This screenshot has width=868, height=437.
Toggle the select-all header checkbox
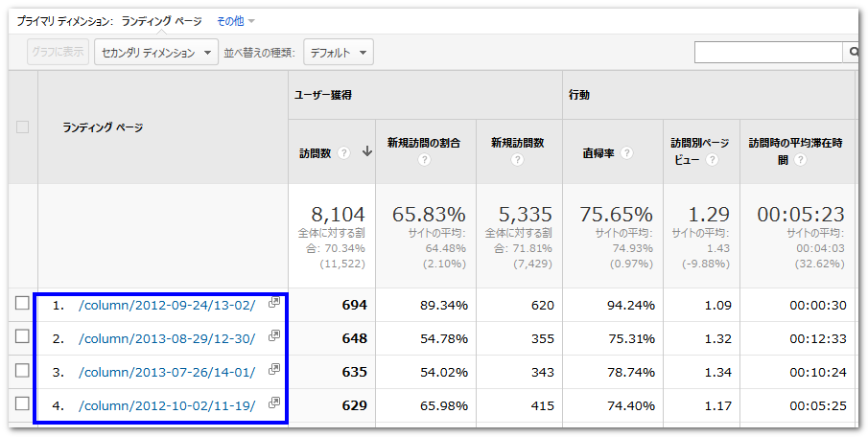22,126
